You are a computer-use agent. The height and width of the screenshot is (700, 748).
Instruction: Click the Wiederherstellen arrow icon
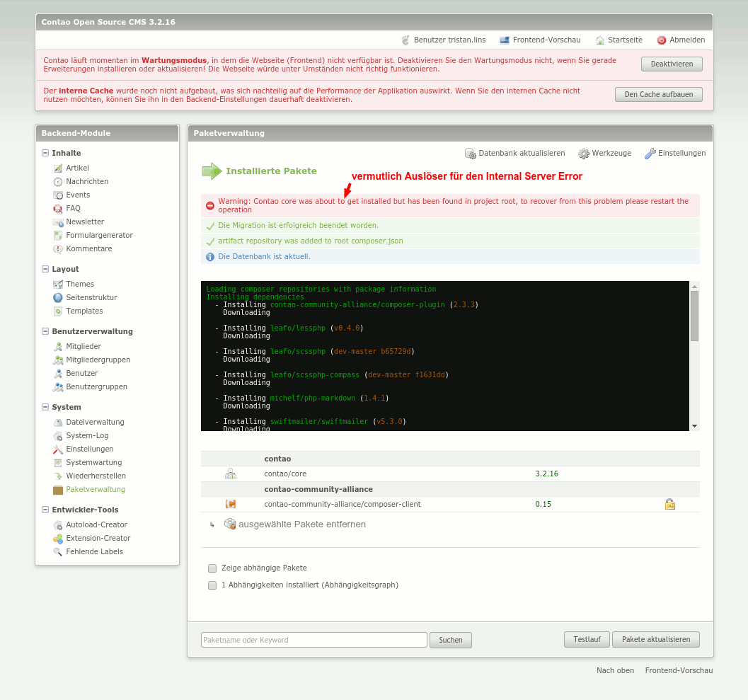[x=58, y=476]
